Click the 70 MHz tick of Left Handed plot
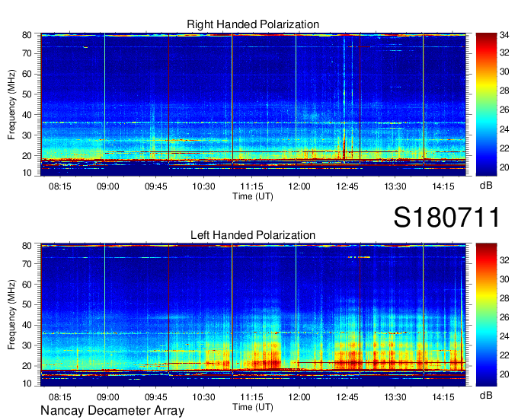The image size is (518, 420). click(27, 263)
